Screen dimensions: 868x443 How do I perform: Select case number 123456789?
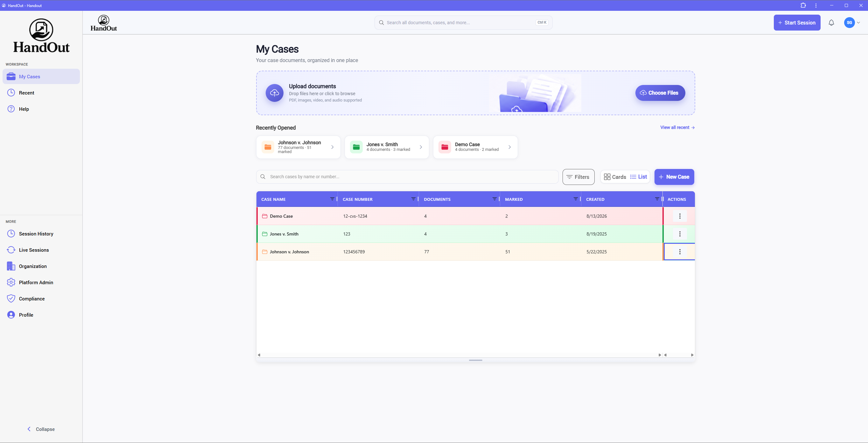tap(354, 252)
